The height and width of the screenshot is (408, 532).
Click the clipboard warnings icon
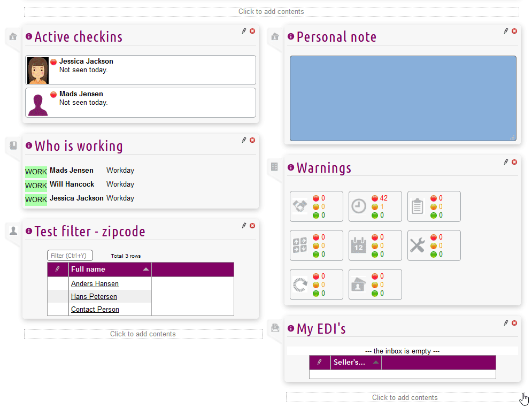pyautogui.click(x=418, y=206)
